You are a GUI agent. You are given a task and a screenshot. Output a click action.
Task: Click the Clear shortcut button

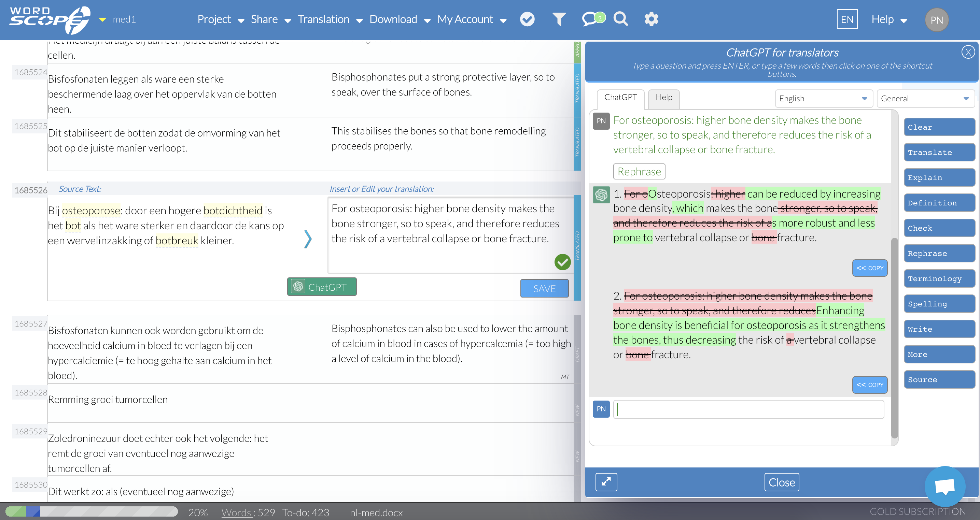pyautogui.click(x=939, y=127)
